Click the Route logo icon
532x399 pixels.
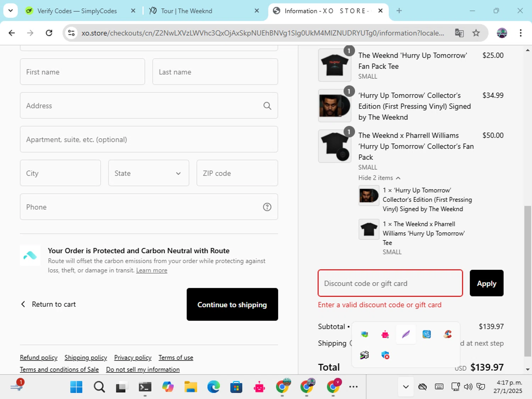click(x=30, y=255)
